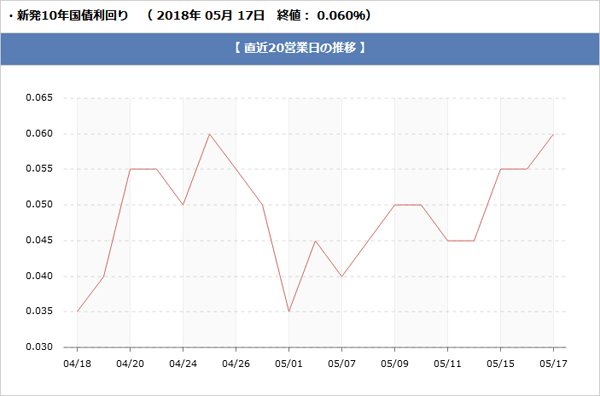Click the final 05/17 point at 0.060

(553, 134)
